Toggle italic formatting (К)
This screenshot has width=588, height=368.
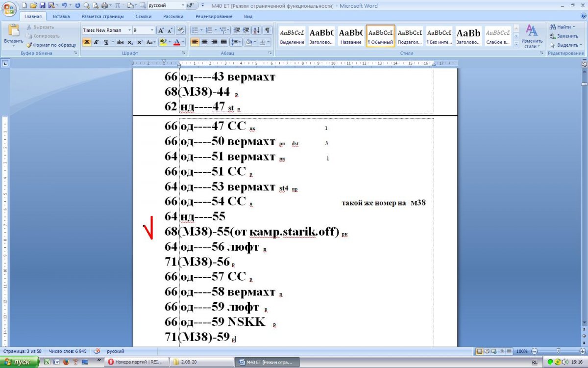tap(96, 42)
